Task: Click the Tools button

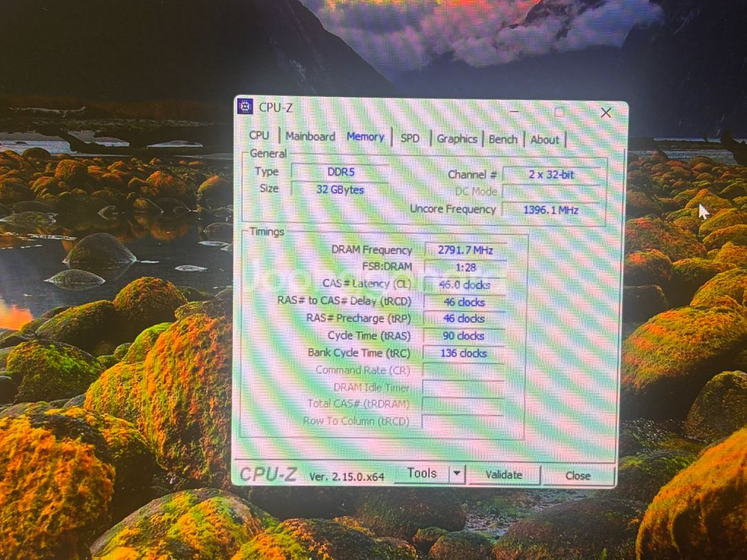Action: click(x=422, y=473)
